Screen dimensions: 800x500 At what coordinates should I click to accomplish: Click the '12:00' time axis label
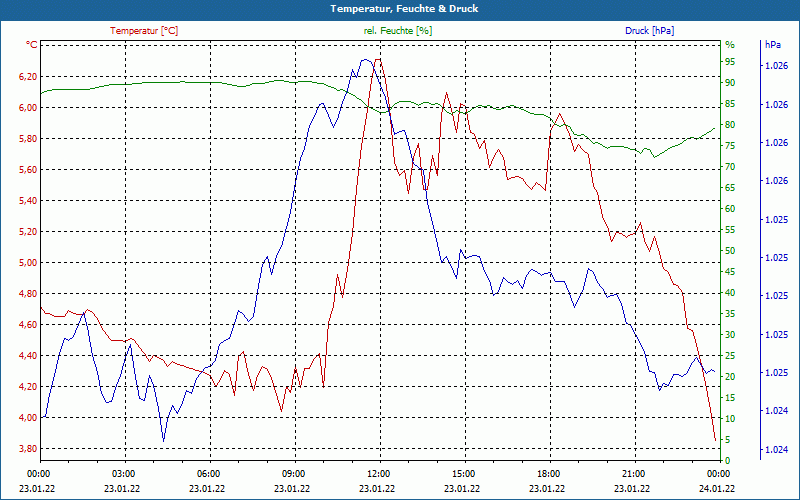[x=378, y=473]
